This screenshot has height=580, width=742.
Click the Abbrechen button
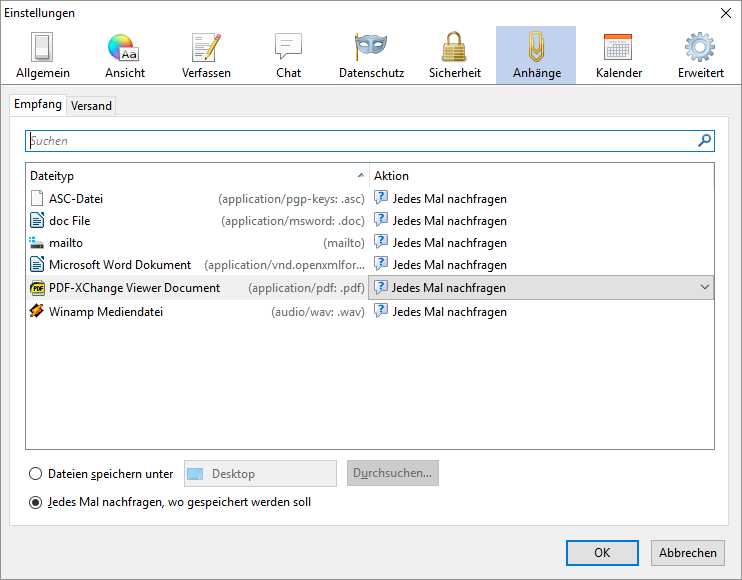pos(688,552)
